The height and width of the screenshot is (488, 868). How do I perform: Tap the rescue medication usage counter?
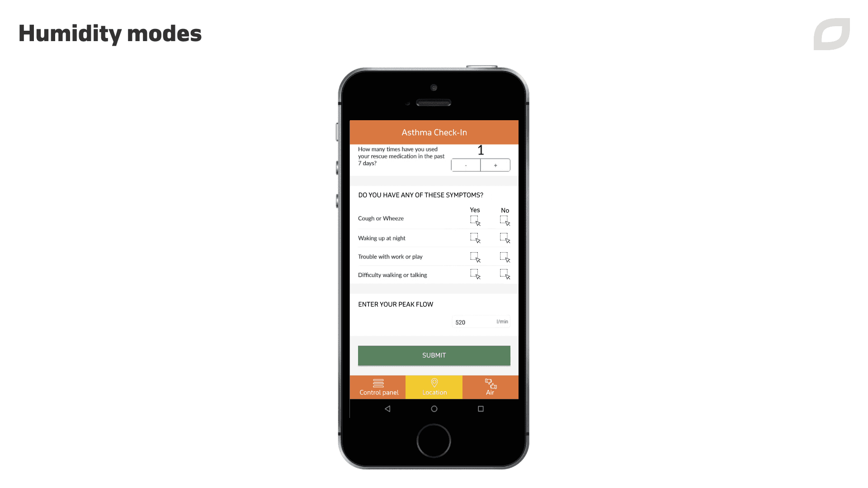click(481, 150)
